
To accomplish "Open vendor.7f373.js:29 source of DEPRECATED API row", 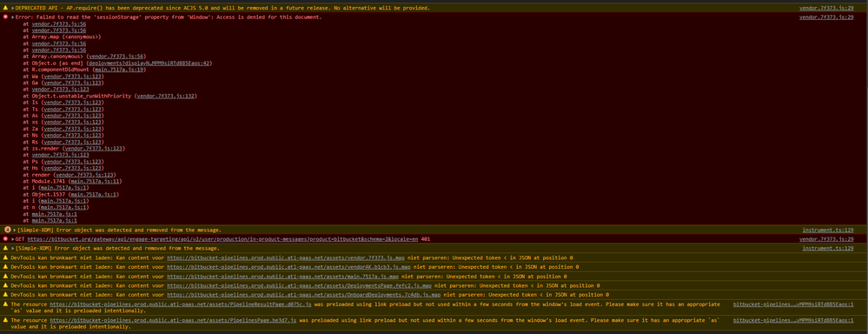I will 826,9.
